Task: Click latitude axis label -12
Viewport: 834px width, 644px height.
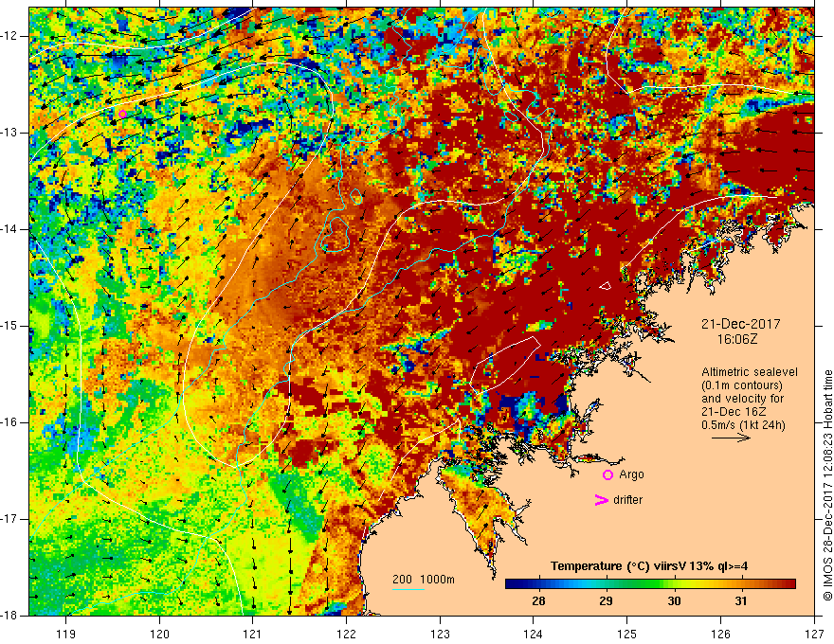Action: click(x=10, y=36)
